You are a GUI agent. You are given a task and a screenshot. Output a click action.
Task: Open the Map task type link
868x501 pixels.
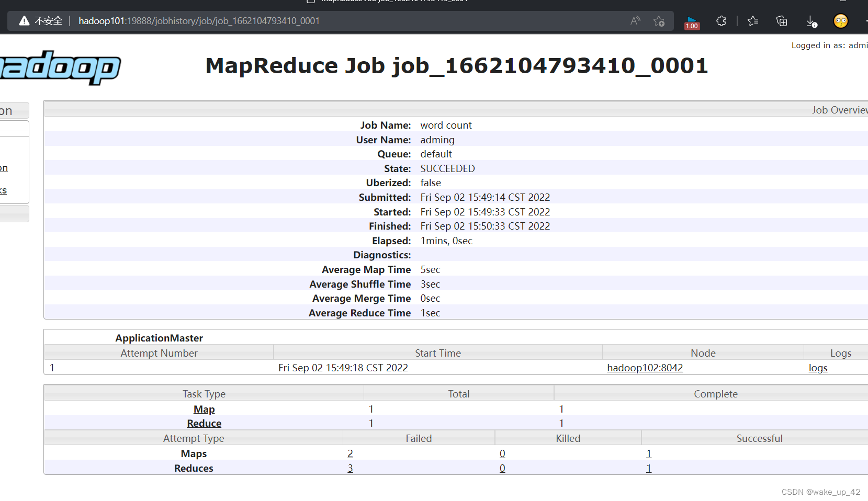coord(204,409)
